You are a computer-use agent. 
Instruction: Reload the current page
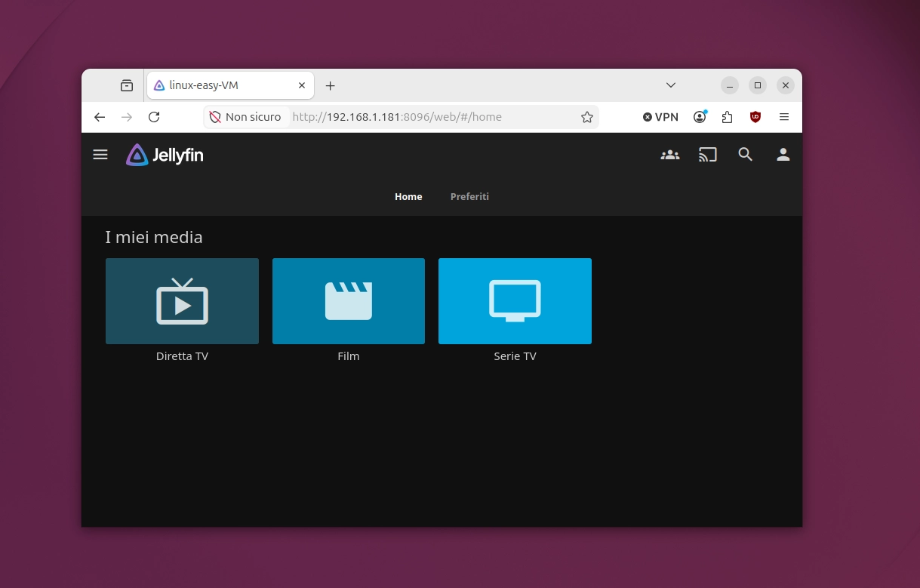pyautogui.click(x=154, y=117)
